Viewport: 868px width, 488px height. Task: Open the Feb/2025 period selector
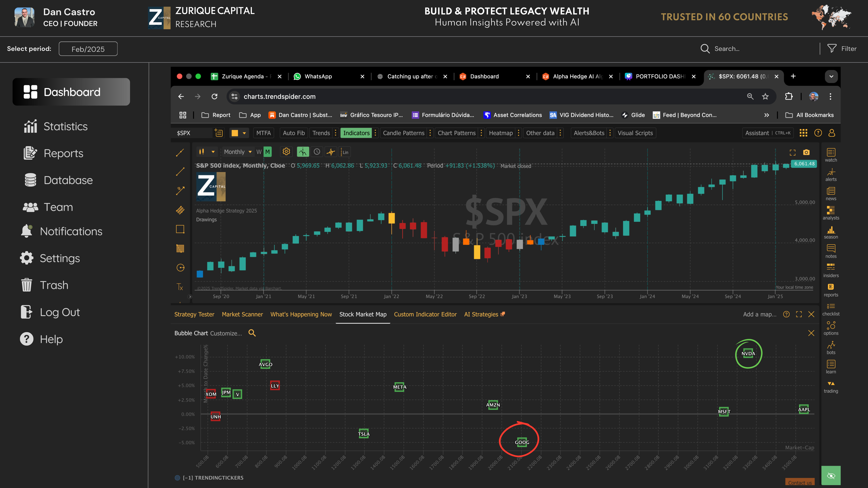88,49
